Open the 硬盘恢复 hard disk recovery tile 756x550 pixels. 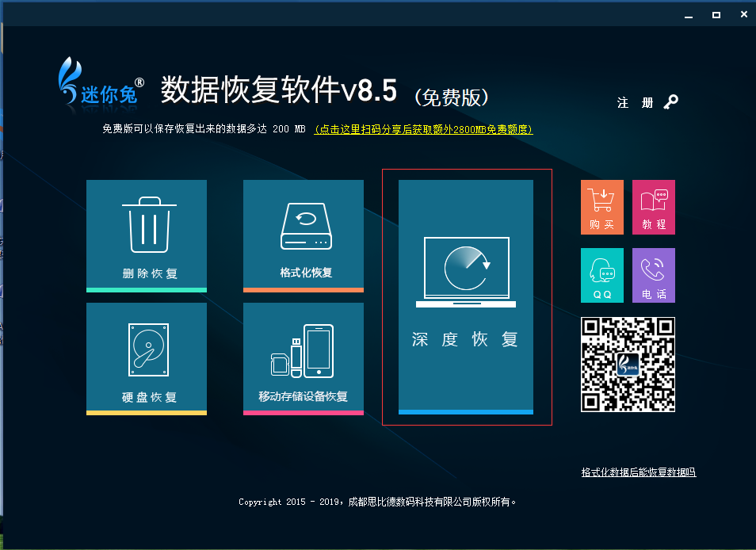click(147, 359)
